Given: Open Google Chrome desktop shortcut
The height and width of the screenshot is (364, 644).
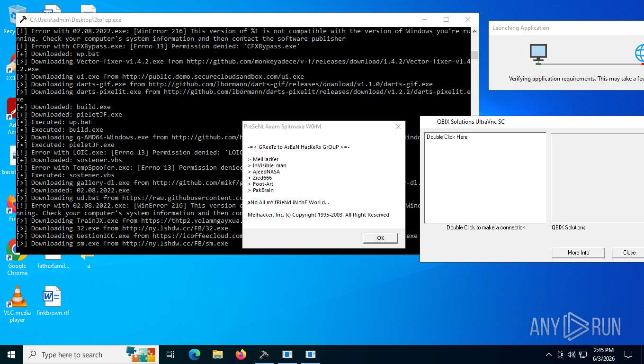Looking at the screenshot, I should [x=17, y=257].
